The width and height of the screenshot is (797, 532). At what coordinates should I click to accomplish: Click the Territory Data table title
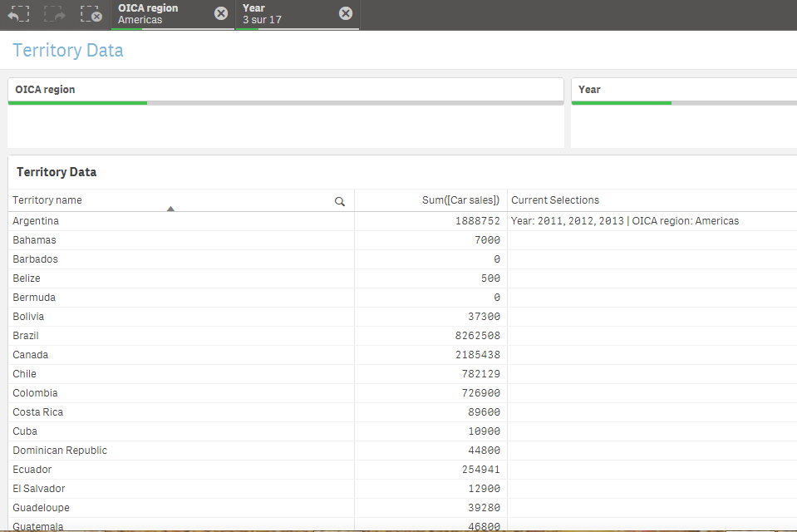point(57,172)
